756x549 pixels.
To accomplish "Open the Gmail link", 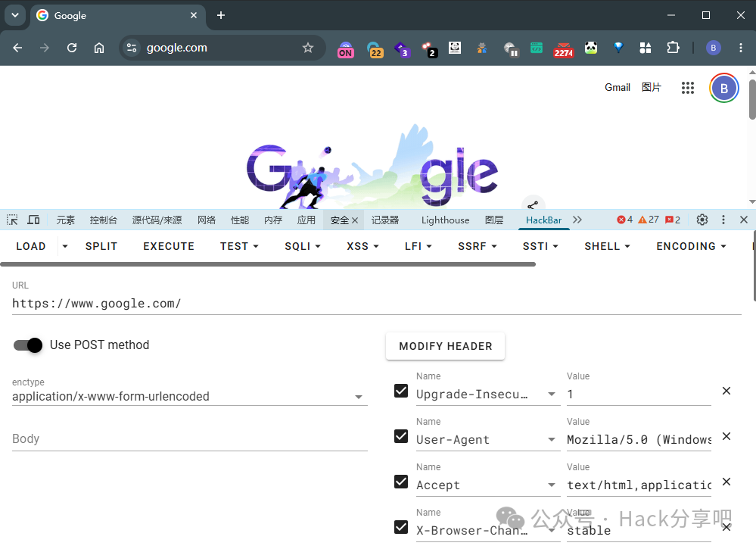I will coord(618,87).
